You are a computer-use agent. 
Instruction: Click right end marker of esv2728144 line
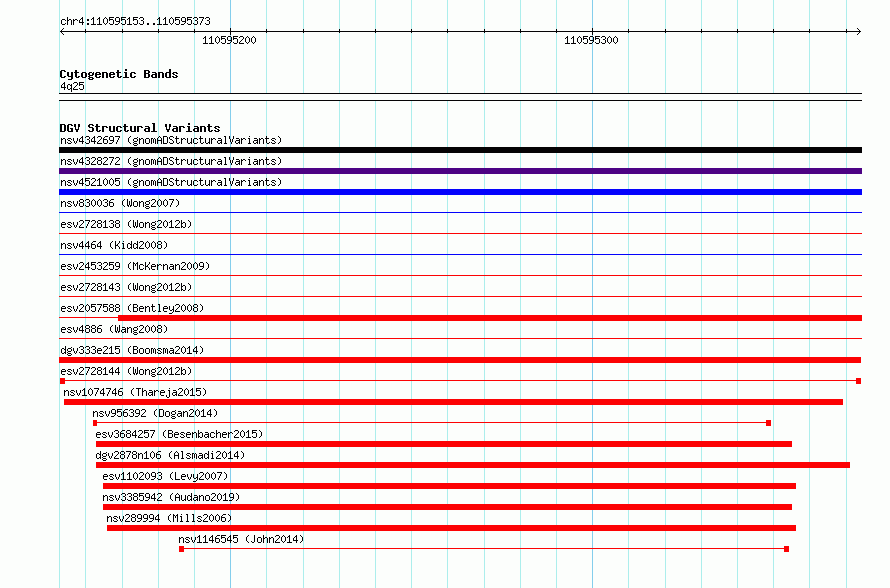[x=859, y=381]
